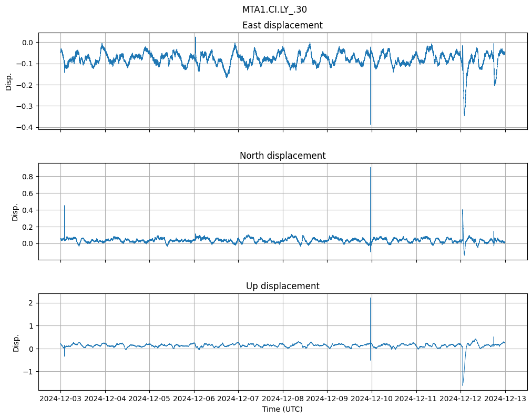Screen dimensions: 532x418
Task: Click the Time (UTC) x-axis label
Action: 282,409
